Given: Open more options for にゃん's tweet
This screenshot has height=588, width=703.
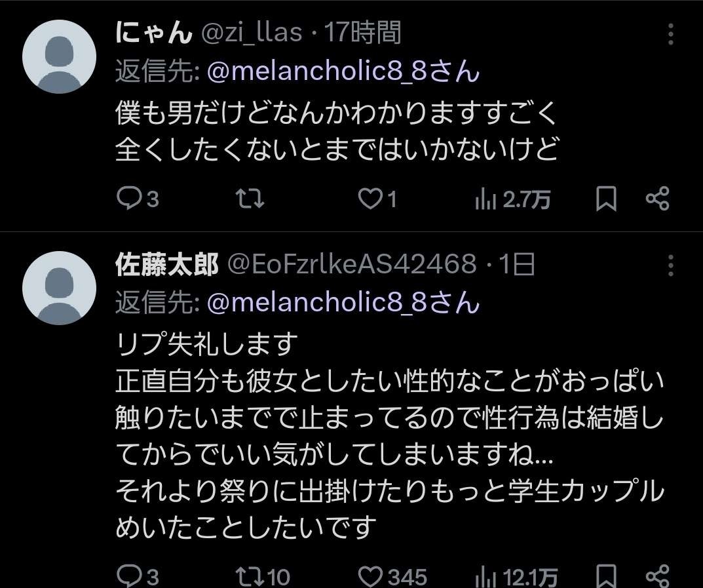Looking at the screenshot, I should [670, 34].
